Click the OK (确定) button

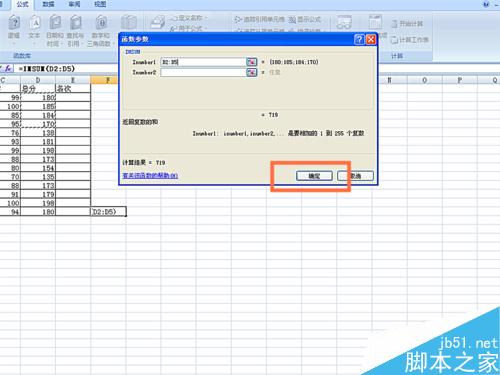[x=314, y=176]
